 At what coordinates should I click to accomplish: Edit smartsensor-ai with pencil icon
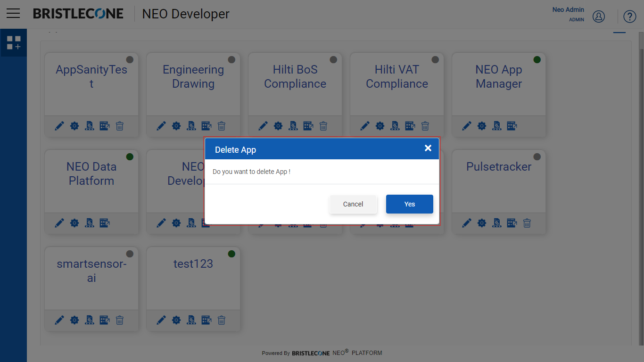tap(59, 320)
